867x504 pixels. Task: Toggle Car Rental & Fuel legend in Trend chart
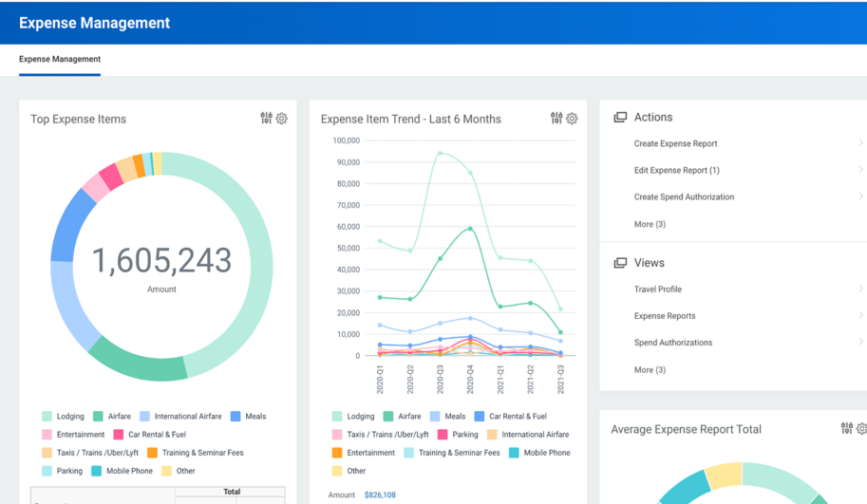point(510,416)
